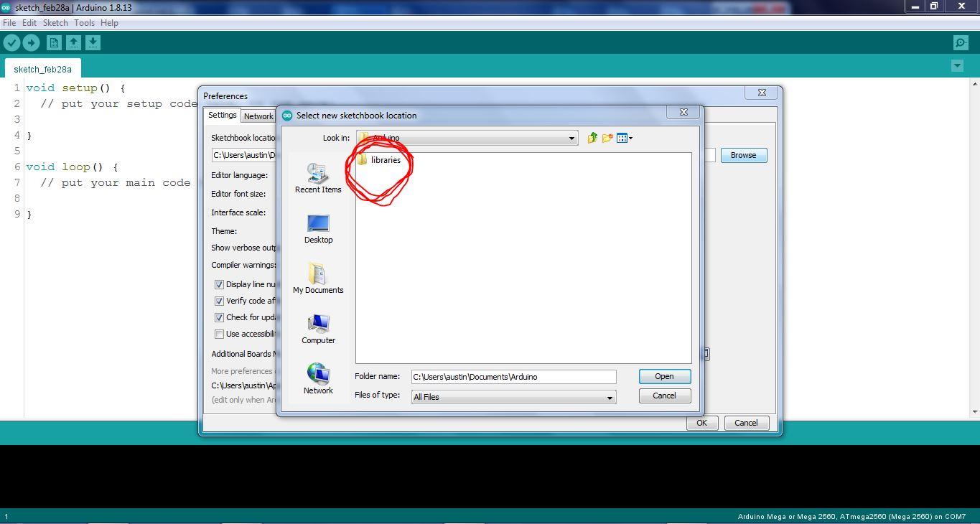Click the 'Theme:' label in Preferences
Screen dimensions: 980x524
click(x=224, y=231)
